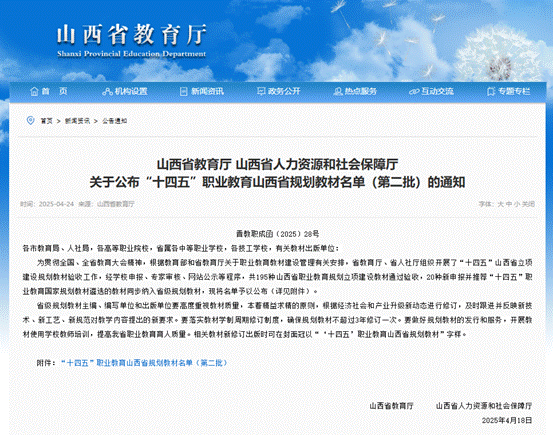Screen dimensions: 553x435
Task: Click the 政务公开 board icon
Action: click(x=261, y=91)
